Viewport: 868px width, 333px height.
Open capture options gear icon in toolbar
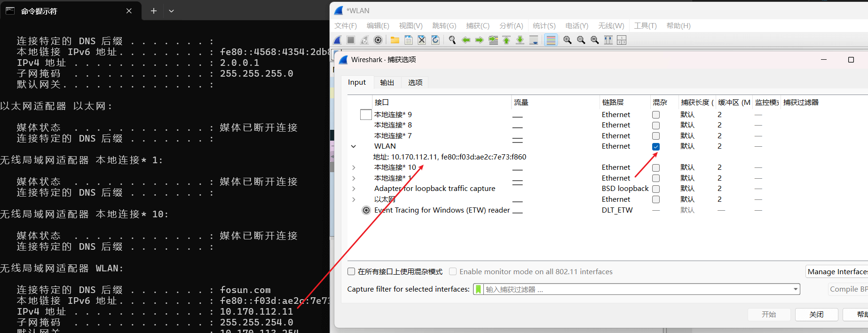[x=378, y=40]
